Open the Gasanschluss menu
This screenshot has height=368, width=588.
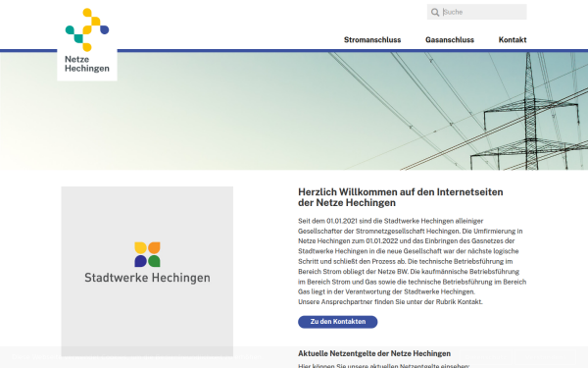coord(450,40)
